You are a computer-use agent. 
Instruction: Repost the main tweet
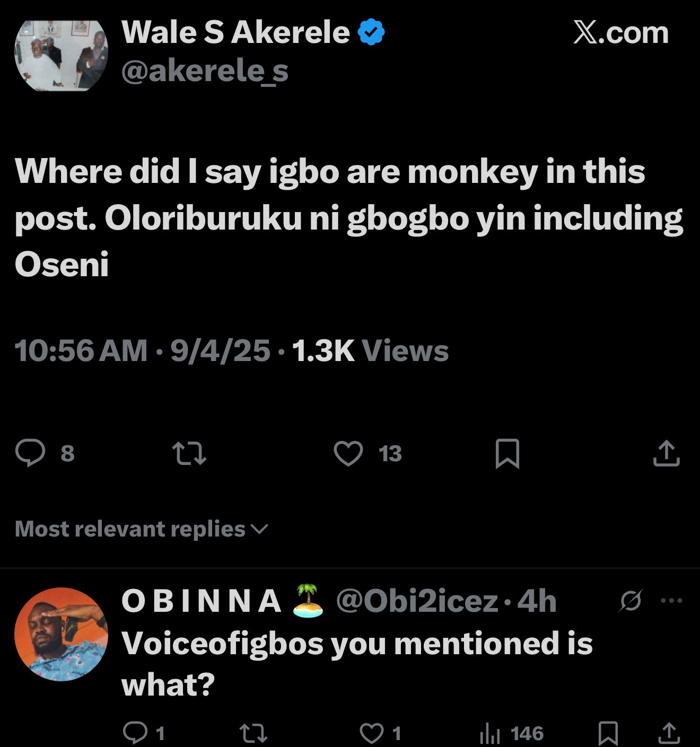tap(189, 454)
